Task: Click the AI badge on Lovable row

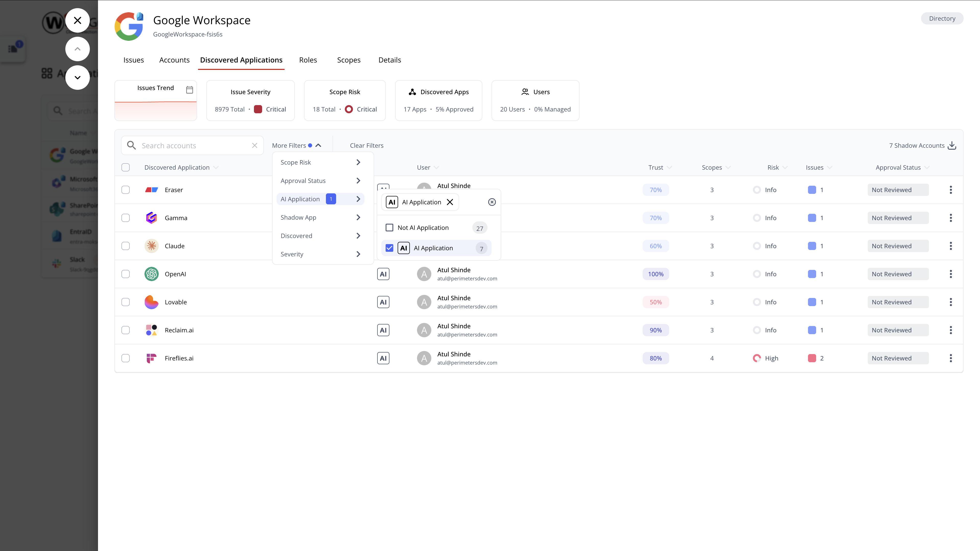Action: tap(383, 302)
